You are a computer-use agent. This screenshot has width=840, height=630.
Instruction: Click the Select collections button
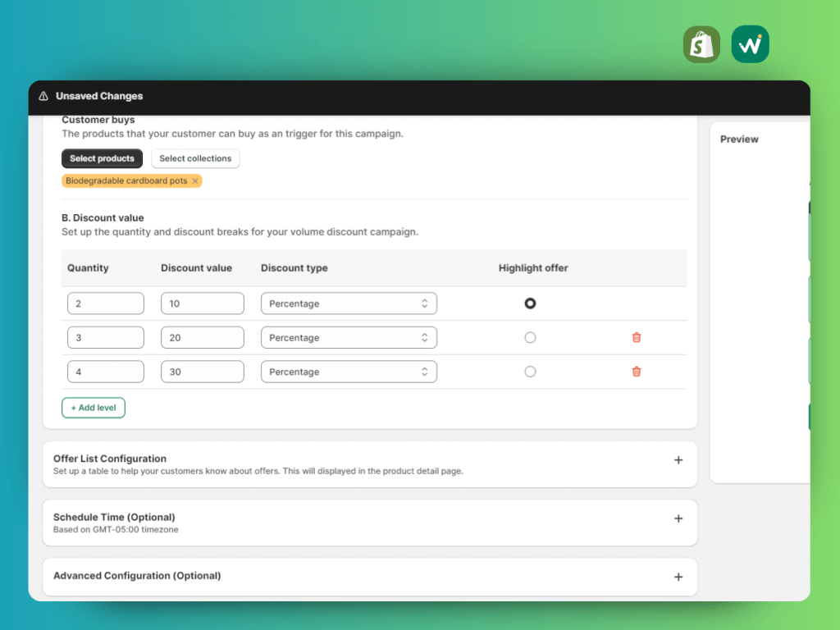195,158
